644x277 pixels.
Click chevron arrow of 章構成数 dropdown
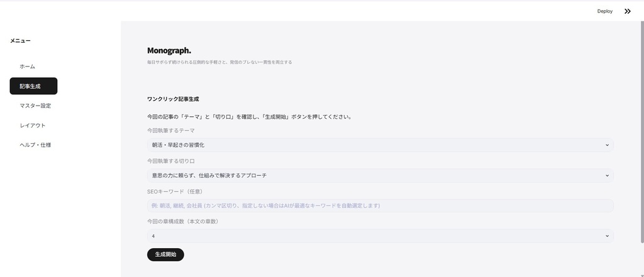(607, 236)
